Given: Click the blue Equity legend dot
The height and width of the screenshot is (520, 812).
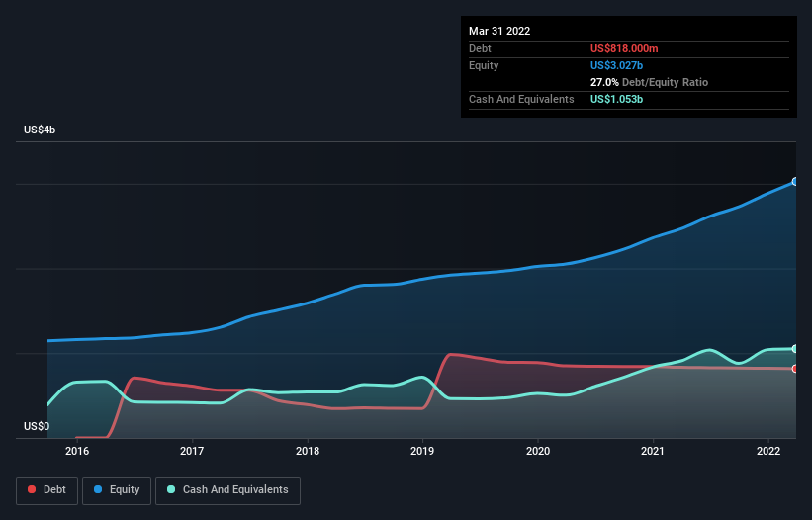Looking at the screenshot, I should point(98,489).
